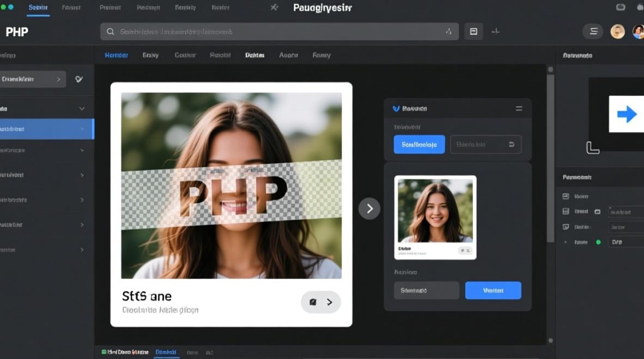Click the icon right of the sidebar dropdown

pyautogui.click(x=79, y=79)
